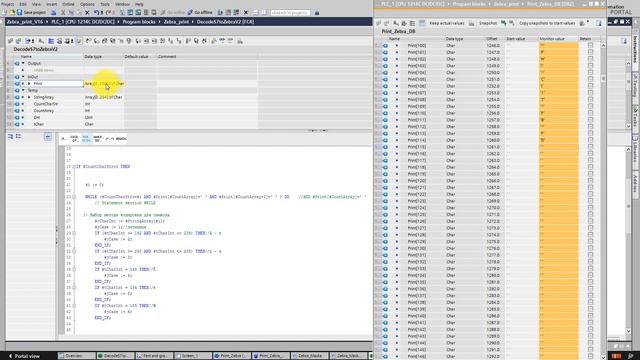The height and width of the screenshot is (360, 640).
Task: Click the blue highlighted interface view icon
Action: [x=51, y=41]
